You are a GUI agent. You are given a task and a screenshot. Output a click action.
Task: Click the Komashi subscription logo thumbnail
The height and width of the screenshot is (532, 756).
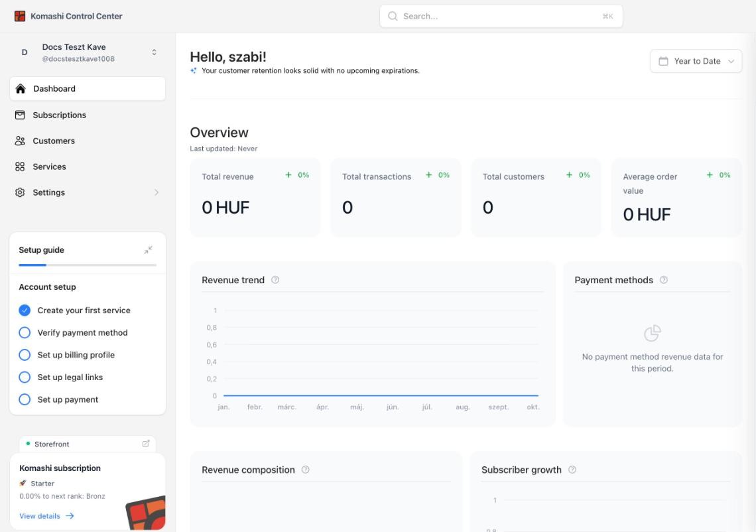146,512
